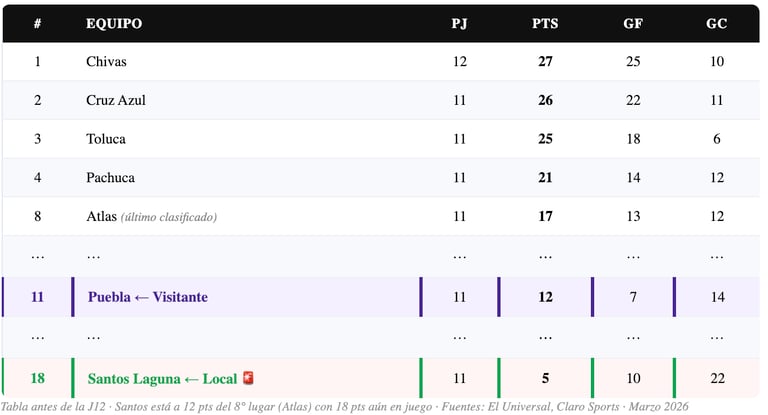Click Chivas' 27 points value
The image size is (768, 415).
pos(545,61)
